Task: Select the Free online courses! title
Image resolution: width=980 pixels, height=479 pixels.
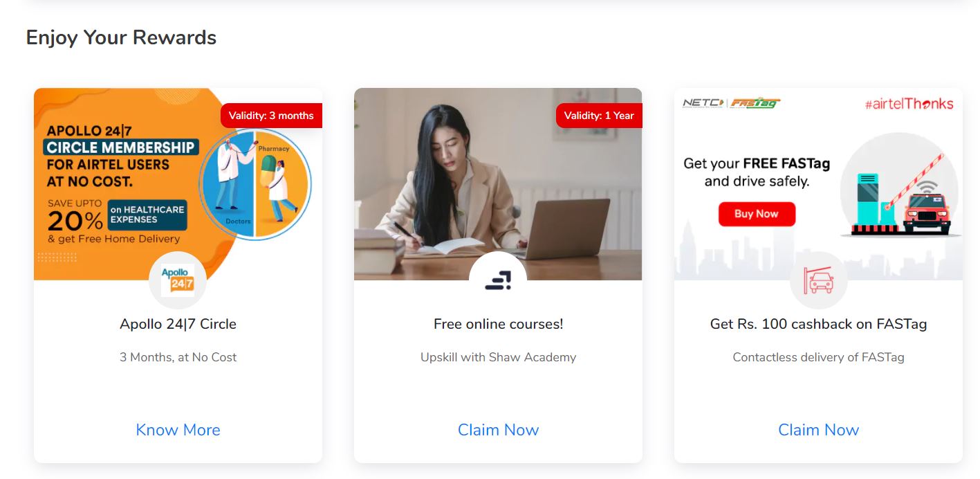Action: click(498, 324)
